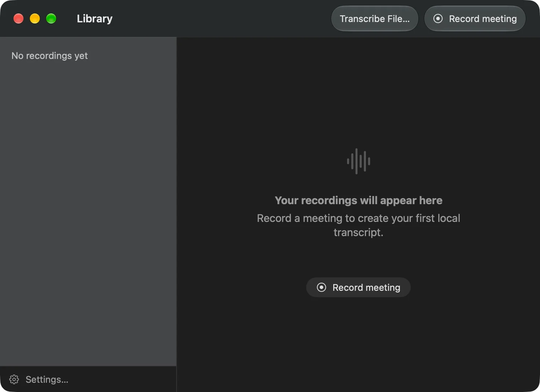
Task: Close the Library window with the red button
Action: tap(18, 18)
